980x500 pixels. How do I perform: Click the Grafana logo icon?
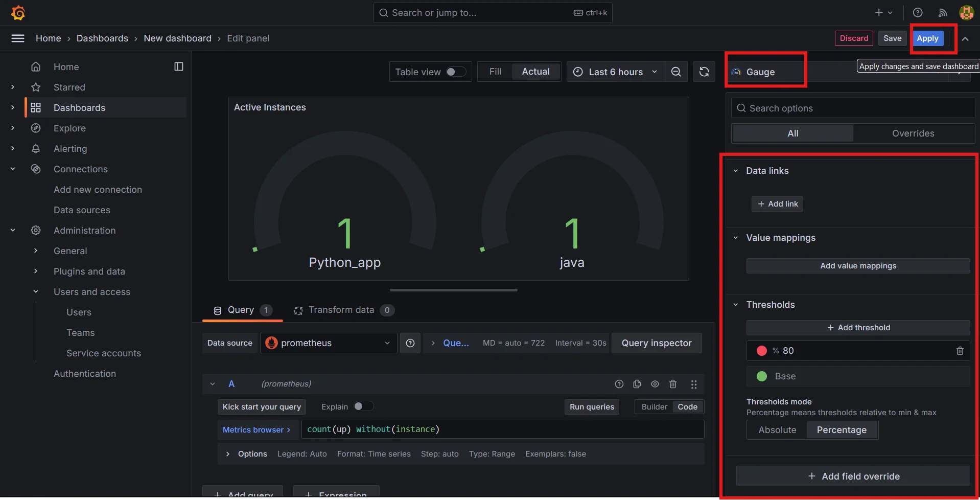[18, 13]
